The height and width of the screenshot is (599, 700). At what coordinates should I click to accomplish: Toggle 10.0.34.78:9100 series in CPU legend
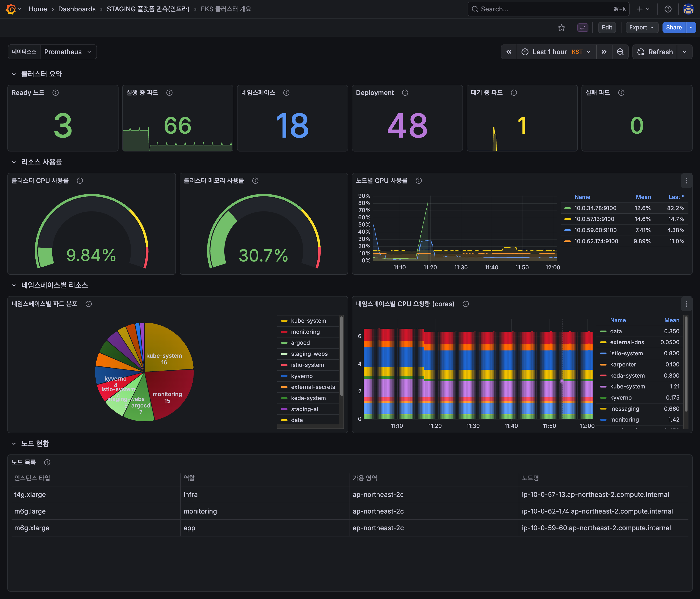tap(595, 208)
